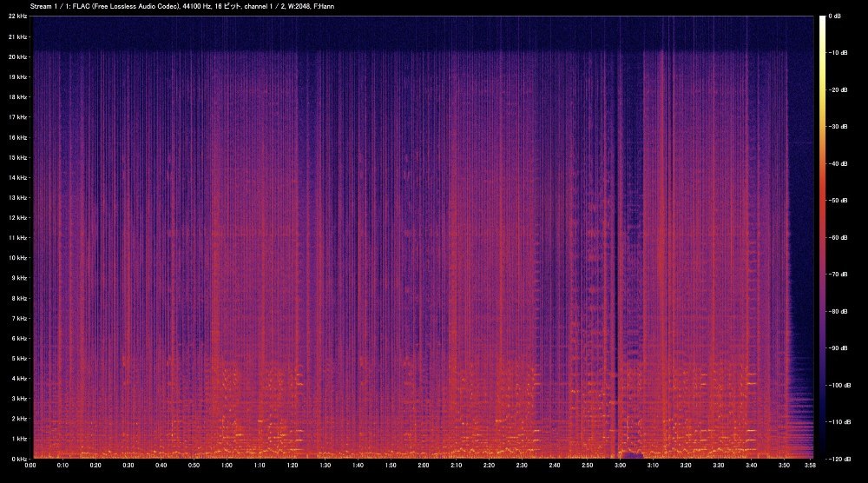Select the "-40 dB" level label
The height and width of the screenshot is (483, 868).
coord(837,164)
